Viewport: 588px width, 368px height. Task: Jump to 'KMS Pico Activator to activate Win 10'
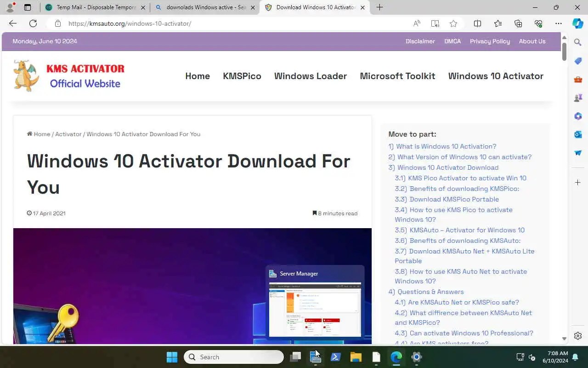(x=461, y=178)
